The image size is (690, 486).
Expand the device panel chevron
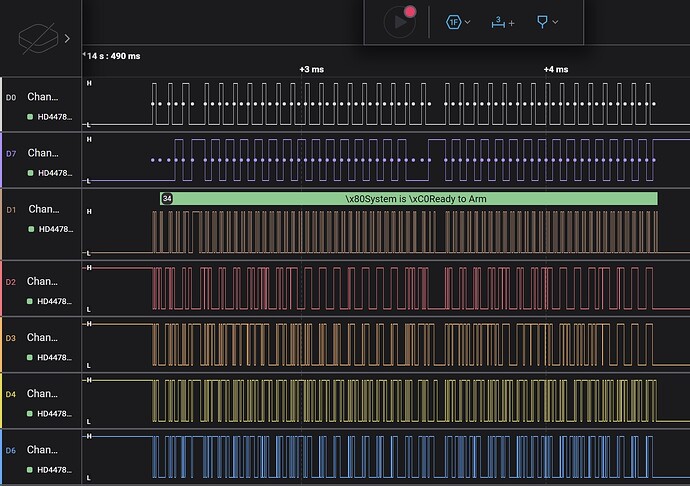67,39
